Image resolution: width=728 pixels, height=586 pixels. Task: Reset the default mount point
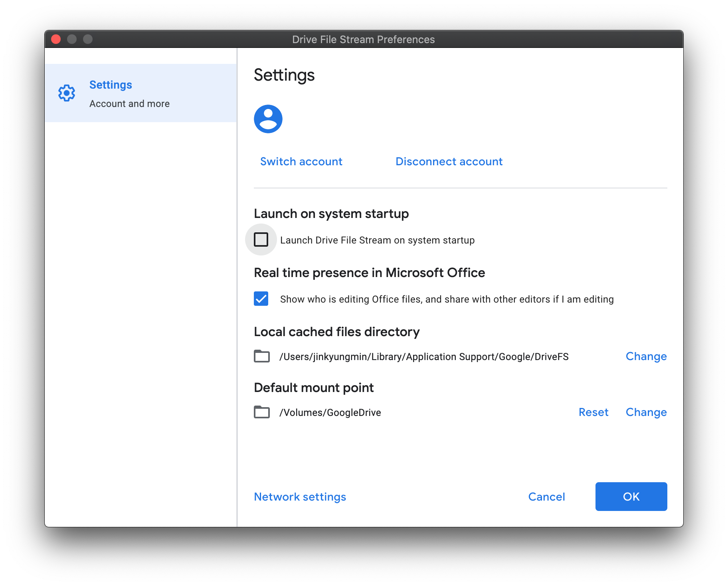point(593,412)
